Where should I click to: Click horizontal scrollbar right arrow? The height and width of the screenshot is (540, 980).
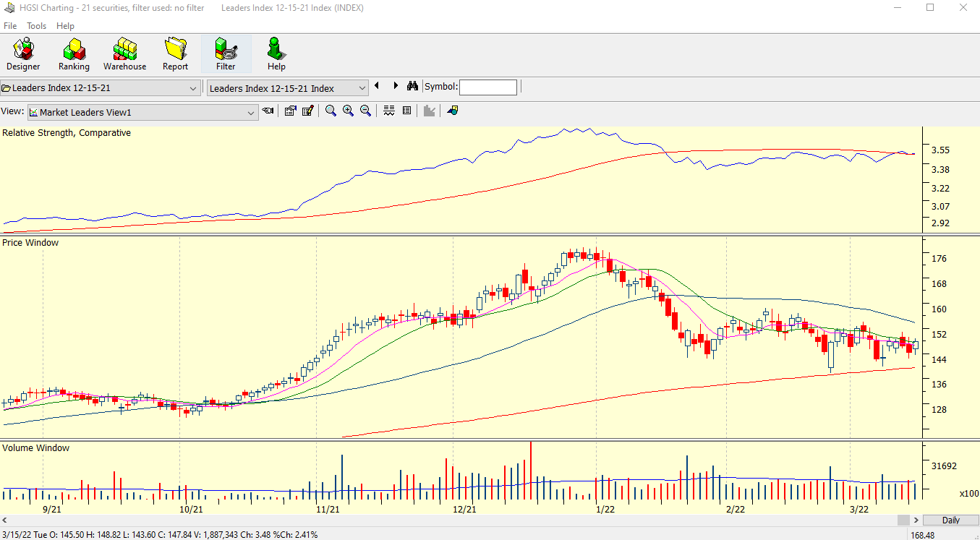tap(916, 520)
